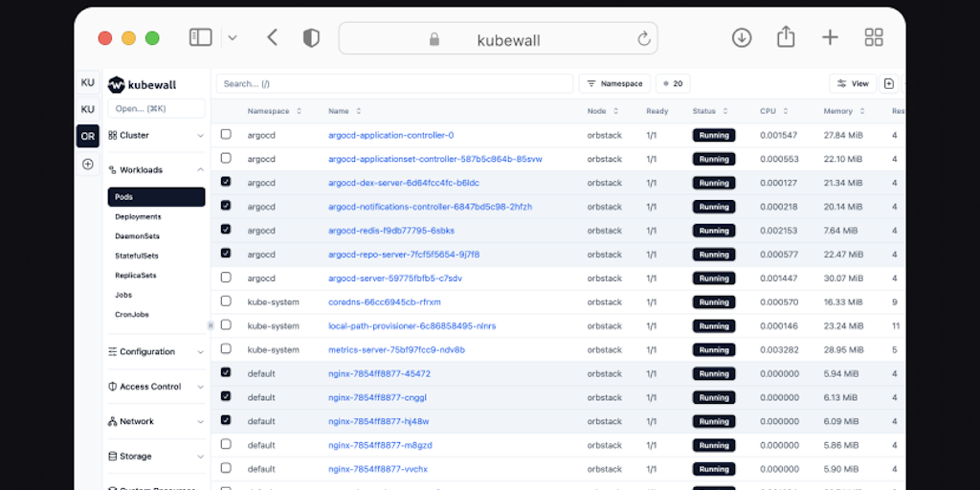
Task: Check the argocd-server row checkbox
Action: (x=226, y=277)
